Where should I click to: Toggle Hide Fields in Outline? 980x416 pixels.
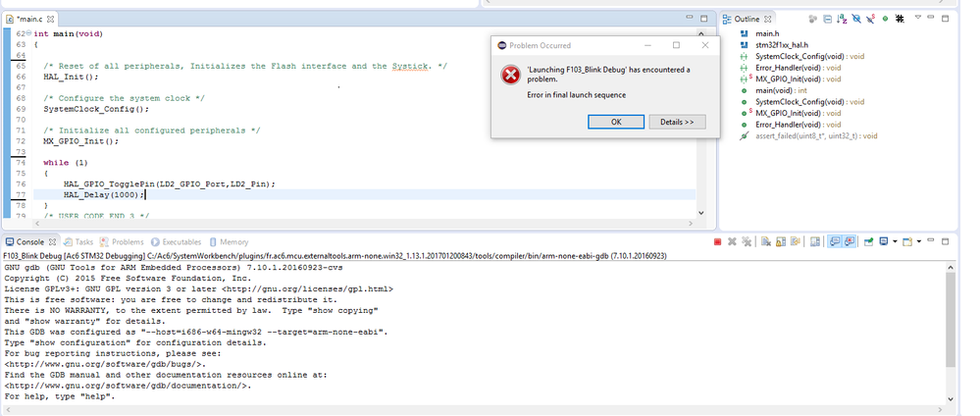pos(856,19)
